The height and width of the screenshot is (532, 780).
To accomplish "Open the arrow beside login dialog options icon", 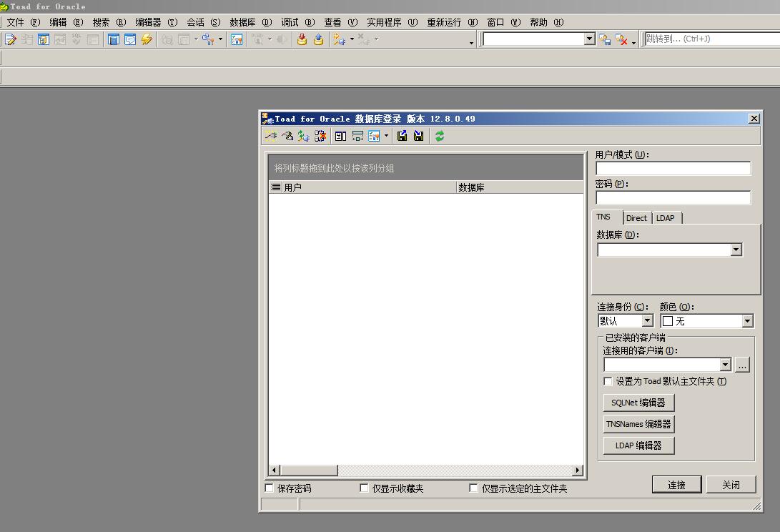I will 386,136.
